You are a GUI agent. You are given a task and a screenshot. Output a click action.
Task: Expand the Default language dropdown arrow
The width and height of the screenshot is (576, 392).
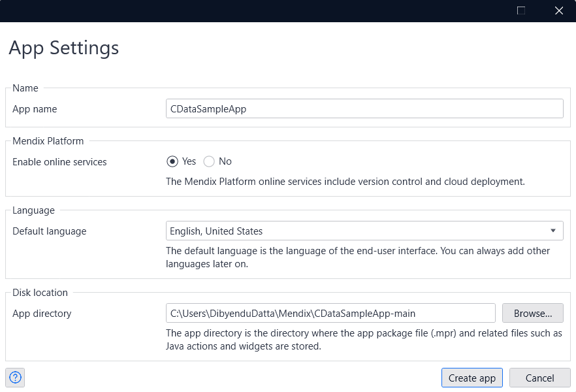(x=552, y=231)
